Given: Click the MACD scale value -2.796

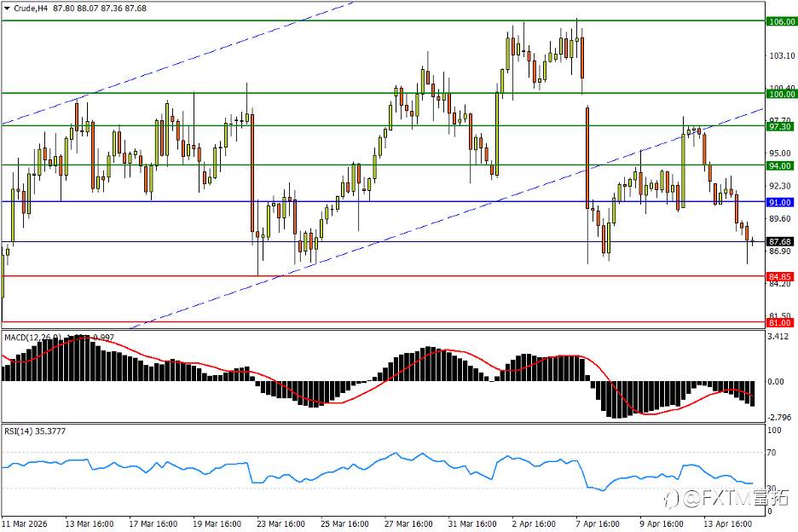Looking at the screenshot, I should [779, 418].
